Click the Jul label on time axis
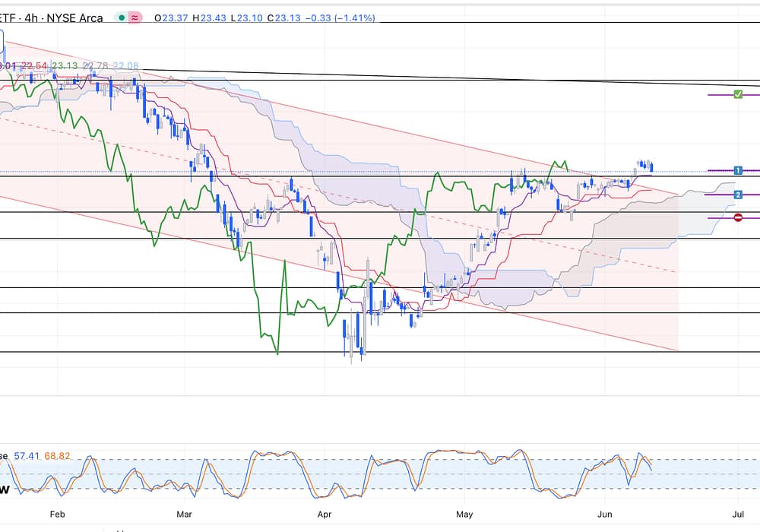Screen dimensions: 760x532 (737, 514)
